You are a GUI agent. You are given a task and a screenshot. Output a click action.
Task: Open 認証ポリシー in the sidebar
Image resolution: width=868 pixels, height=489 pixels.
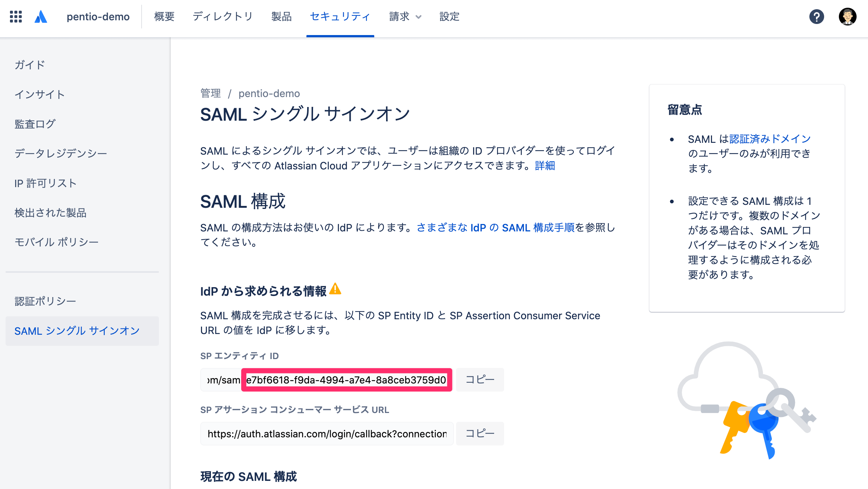(x=82, y=301)
